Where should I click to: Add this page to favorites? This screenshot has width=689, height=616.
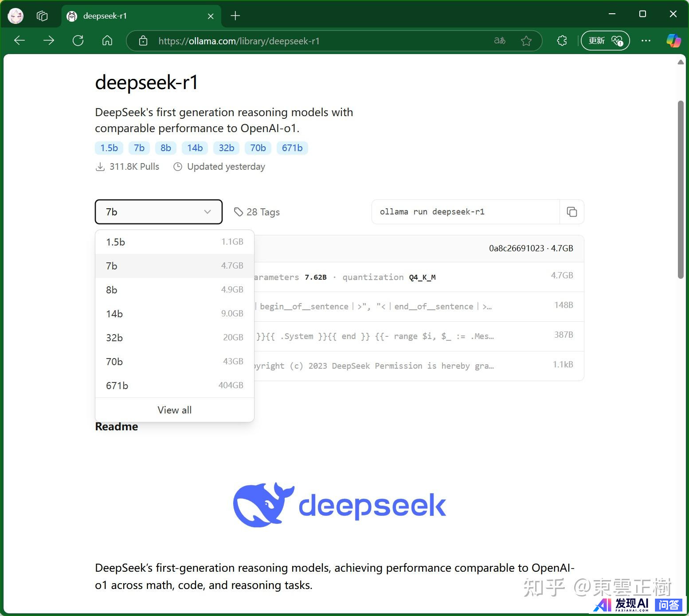click(526, 41)
